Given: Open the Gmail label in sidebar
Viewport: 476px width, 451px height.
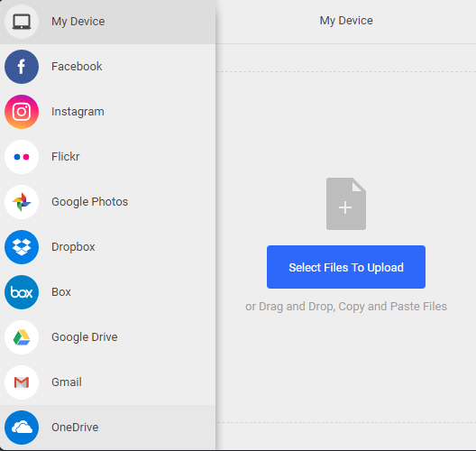Looking at the screenshot, I should (x=67, y=382).
